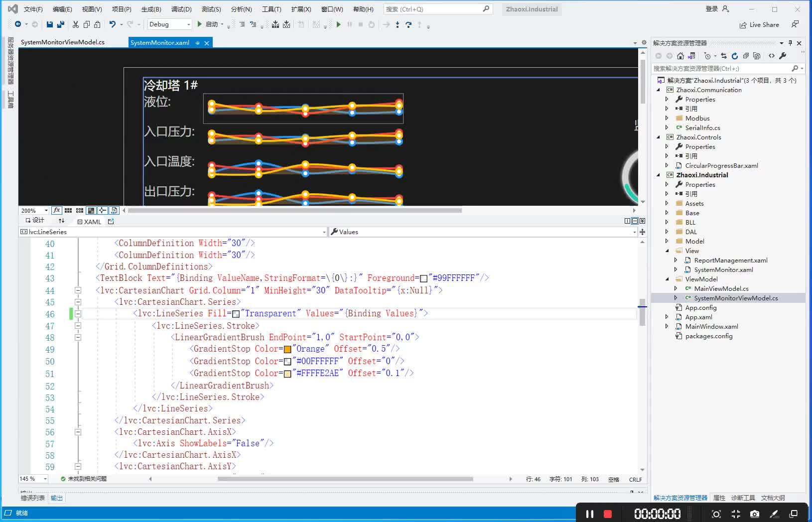Viewport: 812px width, 522px height.
Task: Open the designer 200% zoom dropdown
Action: point(46,211)
